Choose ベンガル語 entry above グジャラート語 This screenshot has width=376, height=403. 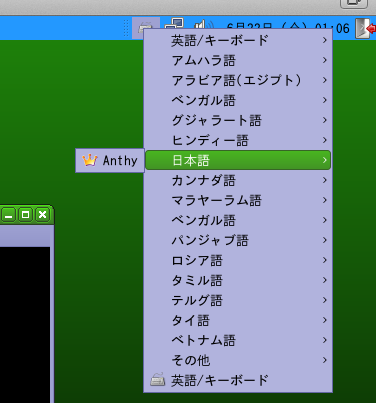[x=238, y=100]
